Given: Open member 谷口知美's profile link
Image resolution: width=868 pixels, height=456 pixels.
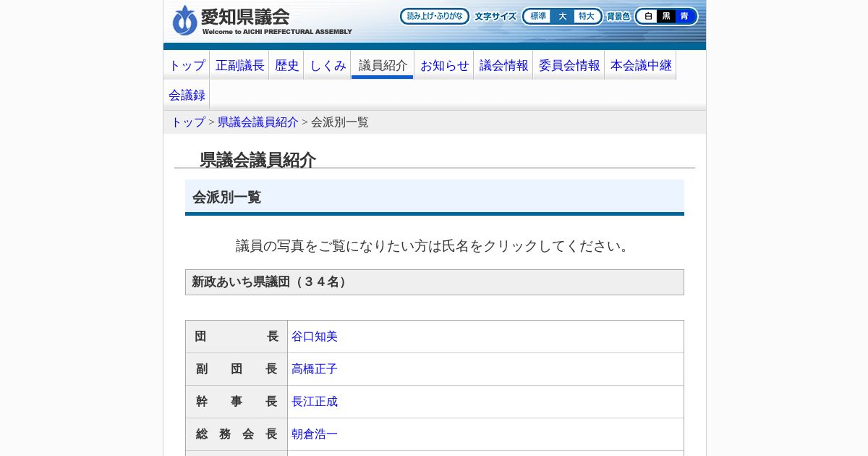Looking at the screenshot, I should pyautogui.click(x=315, y=337).
